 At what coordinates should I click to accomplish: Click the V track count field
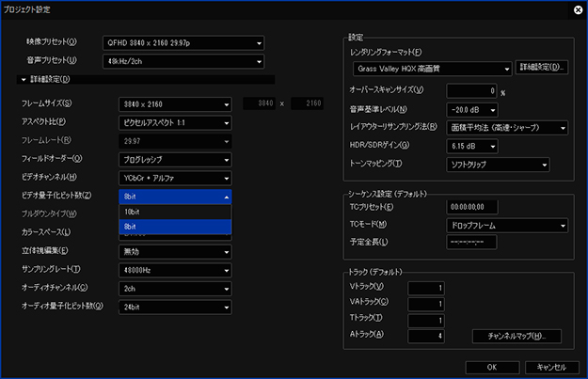click(426, 289)
